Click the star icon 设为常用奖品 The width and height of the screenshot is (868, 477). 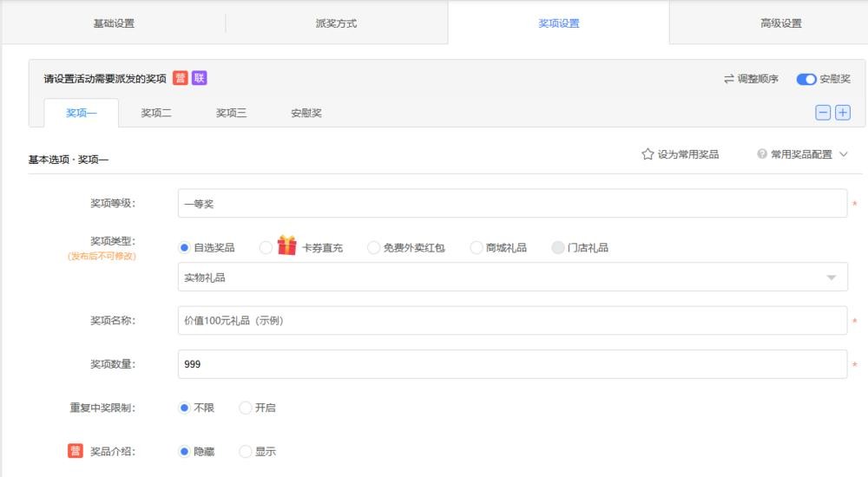[648, 154]
